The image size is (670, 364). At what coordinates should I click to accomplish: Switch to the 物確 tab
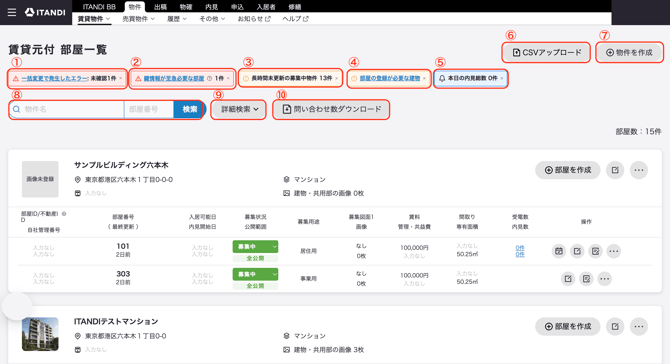(x=186, y=7)
